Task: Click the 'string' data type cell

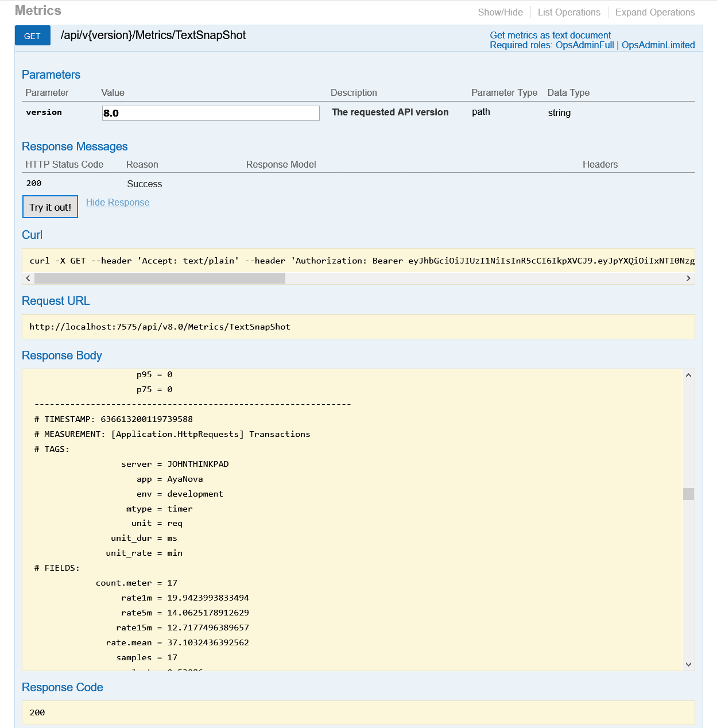Action: pyautogui.click(x=559, y=113)
